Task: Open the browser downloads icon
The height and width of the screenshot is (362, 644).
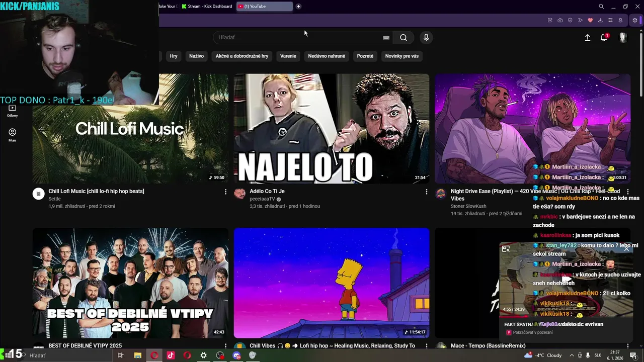Action: (600, 20)
